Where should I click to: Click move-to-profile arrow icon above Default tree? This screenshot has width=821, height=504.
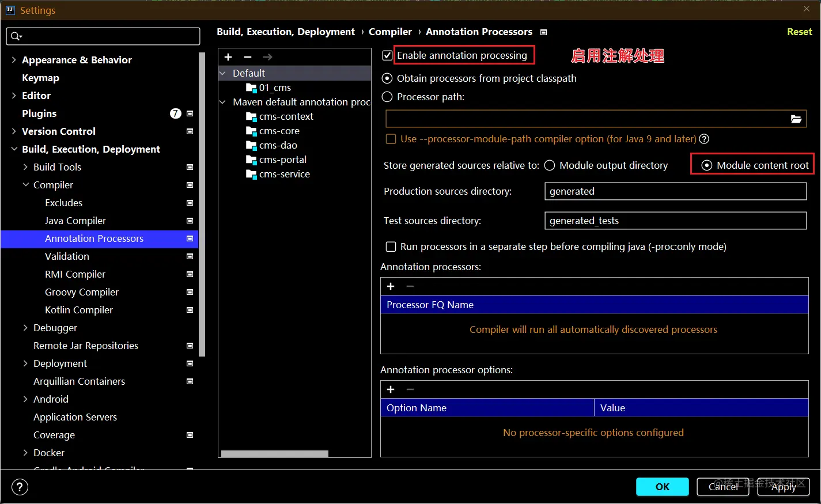[267, 57]
